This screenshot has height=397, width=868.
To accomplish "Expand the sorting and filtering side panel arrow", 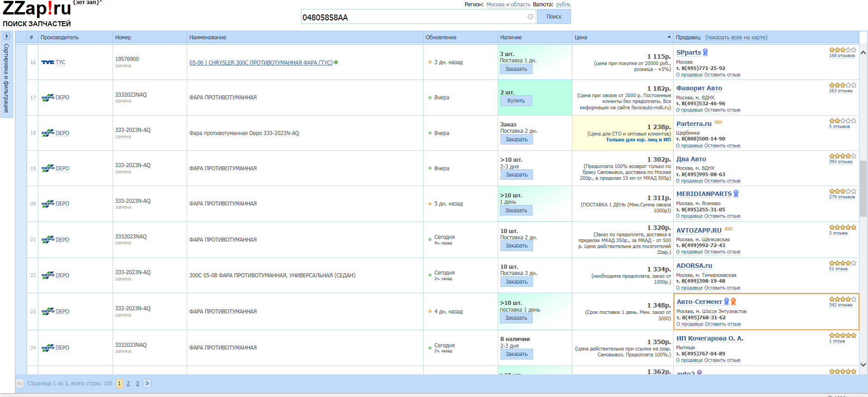I will click(x=6, y=36).
